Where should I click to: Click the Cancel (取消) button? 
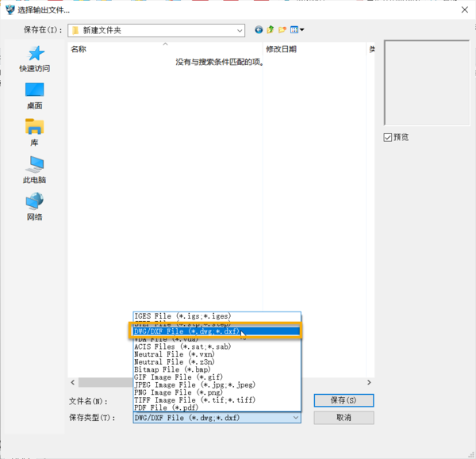pos(344,418)
